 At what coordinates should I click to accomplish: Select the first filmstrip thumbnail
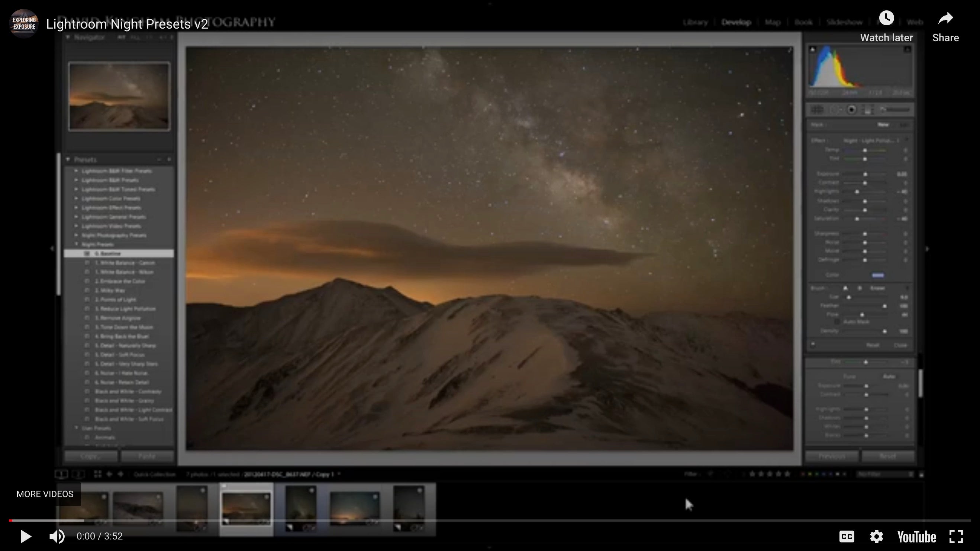pyautogui.click(x=84, y=508)
